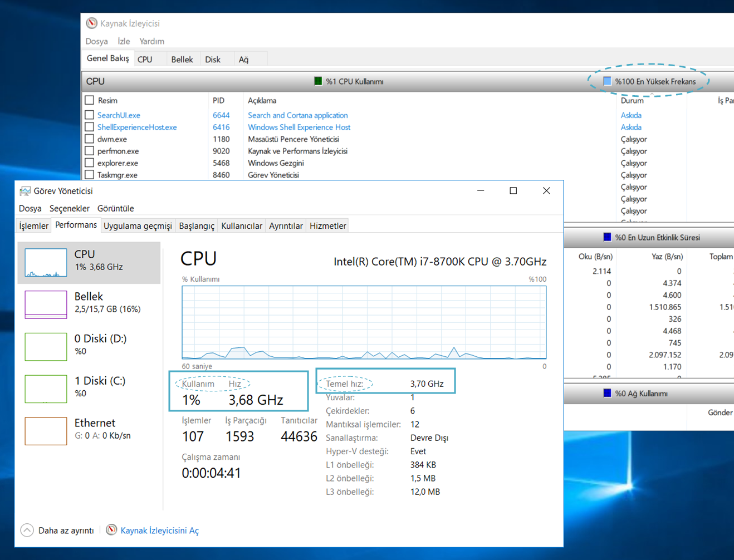Sort by the Resim column header
The height and width of the screenshot is (560, 734).
tap(107, 100)
